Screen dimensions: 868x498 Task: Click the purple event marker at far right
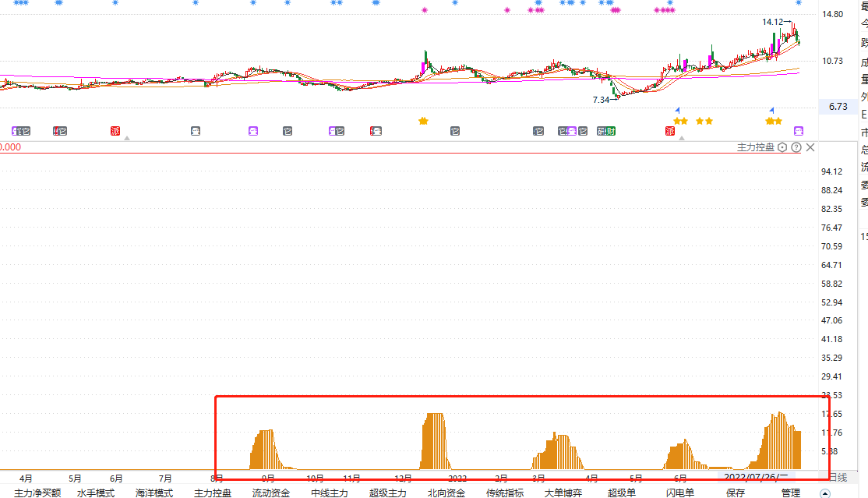798,131
